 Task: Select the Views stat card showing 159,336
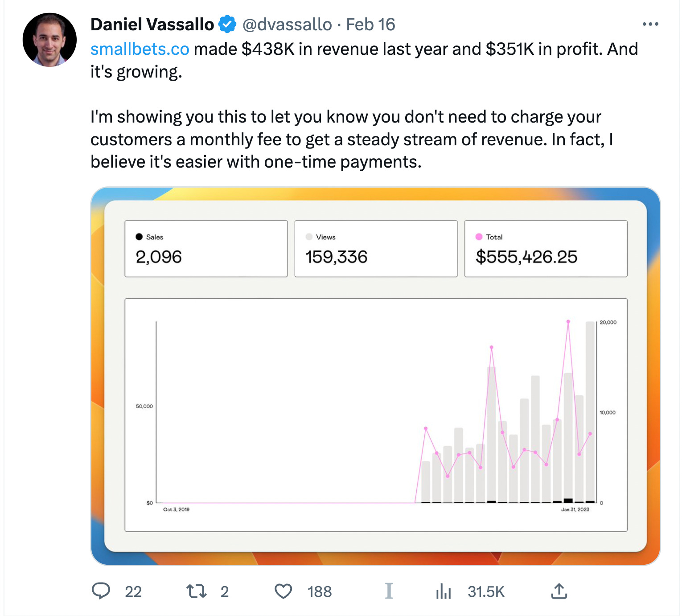(376, 249)
